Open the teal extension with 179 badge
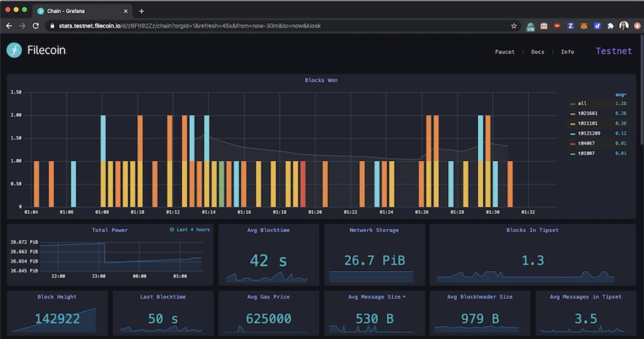Viewport: 644px width, 339px height. 530,26
